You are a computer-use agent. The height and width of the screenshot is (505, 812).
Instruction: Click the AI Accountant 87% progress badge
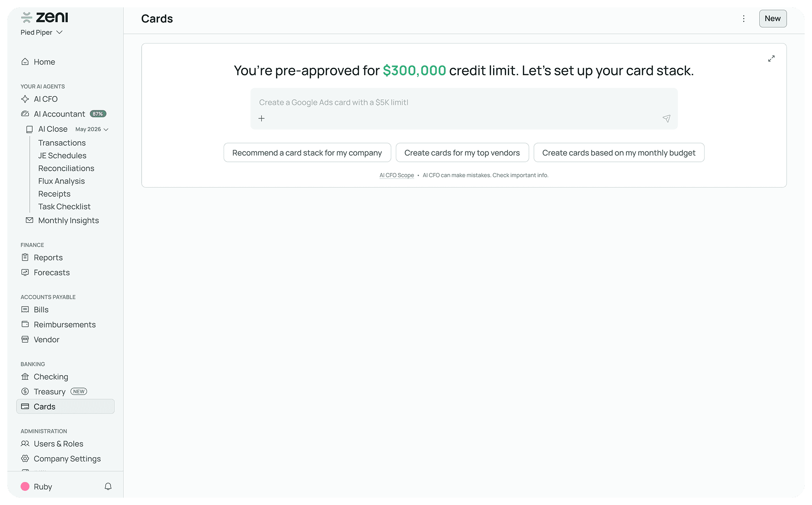(x=98, y=114)
